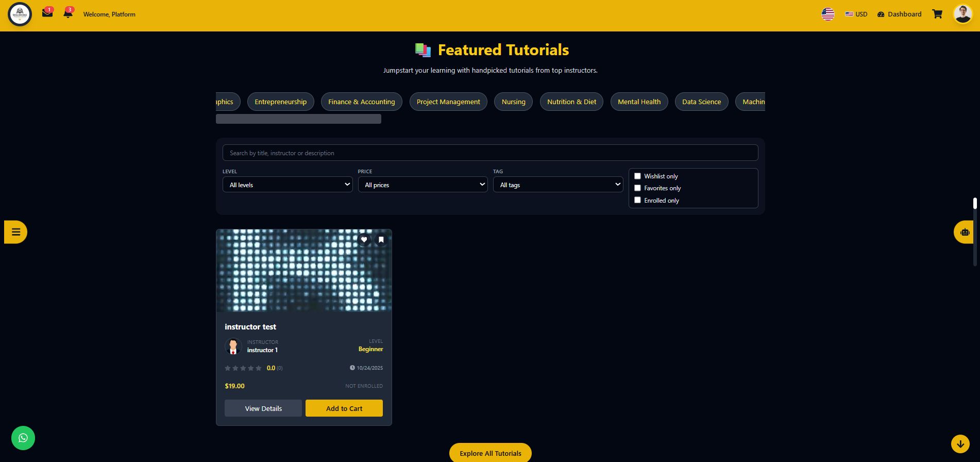Enable the Wishlist only checkbox
This screenshot has width=980, height=462.
coord(637,176)
